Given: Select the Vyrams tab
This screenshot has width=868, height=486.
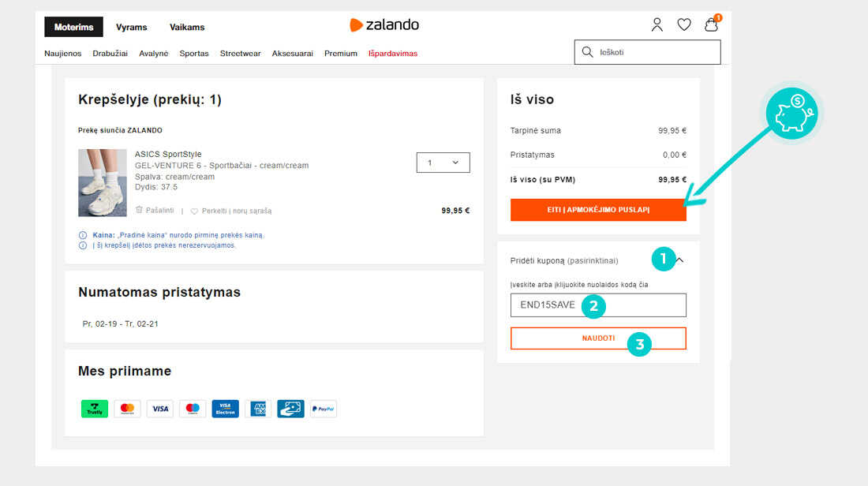Looking at the screenshot, I should (x=131, y=27).
